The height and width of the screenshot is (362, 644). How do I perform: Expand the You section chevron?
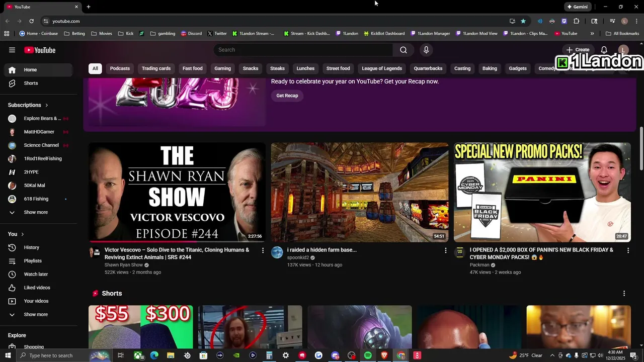point(22,234)
